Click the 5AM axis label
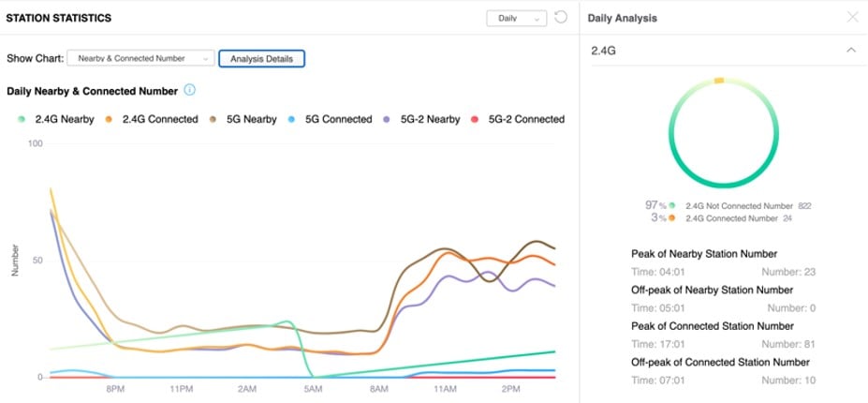The width and height of the screenshot is (868, 403). click(313, 389)
